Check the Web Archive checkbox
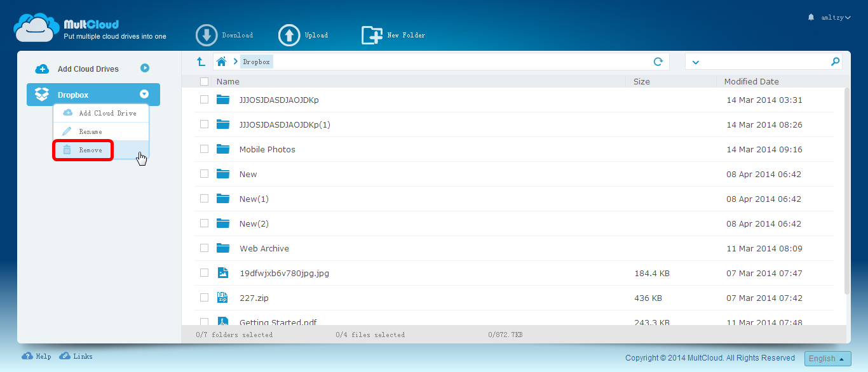The height and width of the screenshot is (372, 868). [204, 248]
